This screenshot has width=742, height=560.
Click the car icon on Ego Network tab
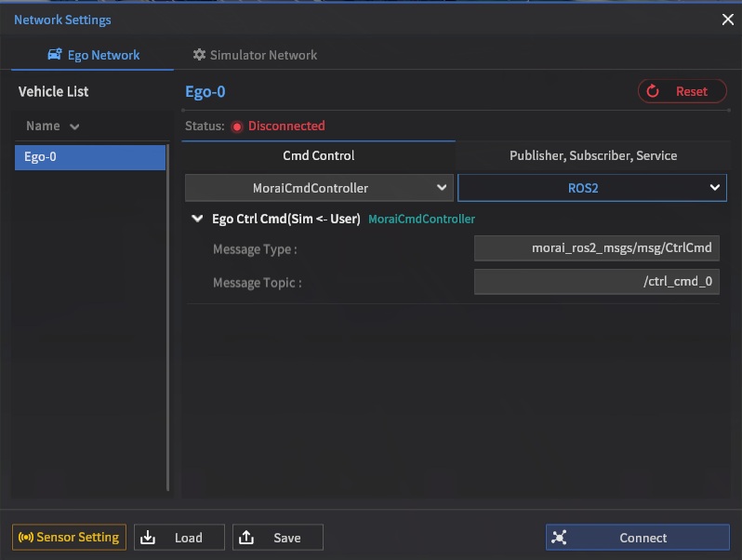tap(54, 56)
